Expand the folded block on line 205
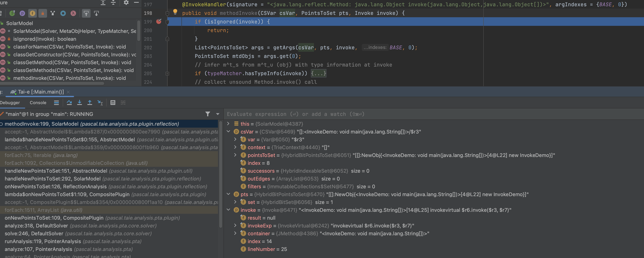644x258 pixels. click(x=168, y=73)
